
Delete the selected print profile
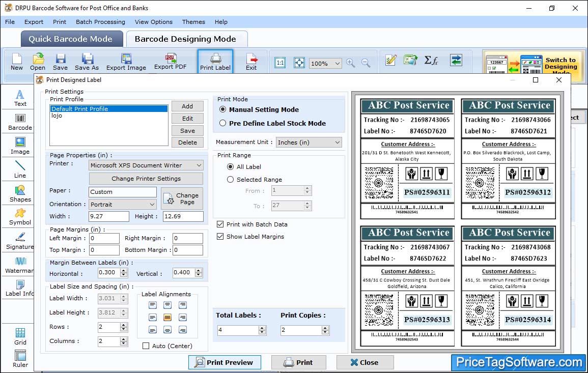187,142
